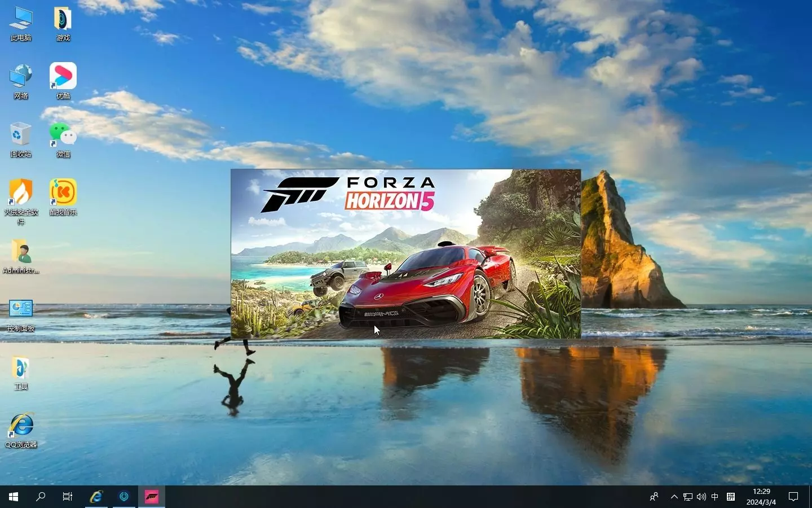Activate the Forza Horizon 5 taskbar button
This screenshot has width=812, height=508.
(x=152, y=497)
